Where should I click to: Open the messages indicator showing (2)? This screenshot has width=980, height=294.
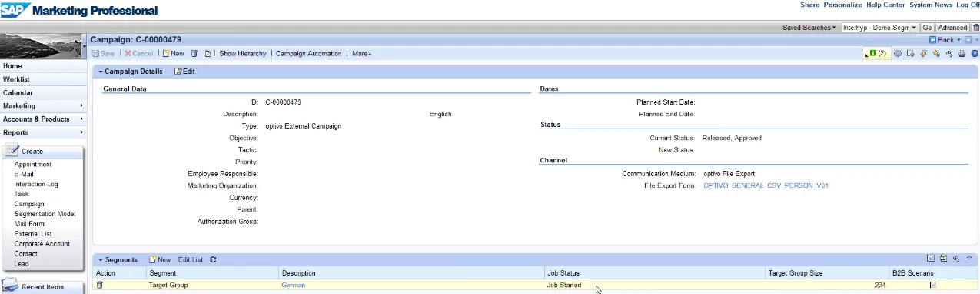(x=876, y=54)
